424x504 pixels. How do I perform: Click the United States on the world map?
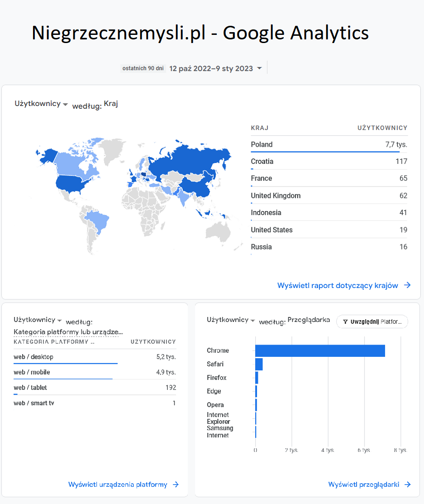[71, 183]
